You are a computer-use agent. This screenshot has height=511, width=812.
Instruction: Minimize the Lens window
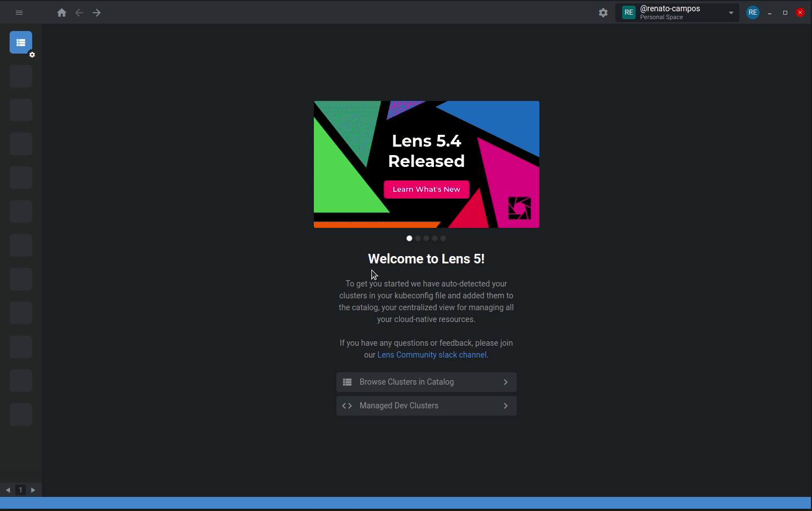tap(770, 12)
